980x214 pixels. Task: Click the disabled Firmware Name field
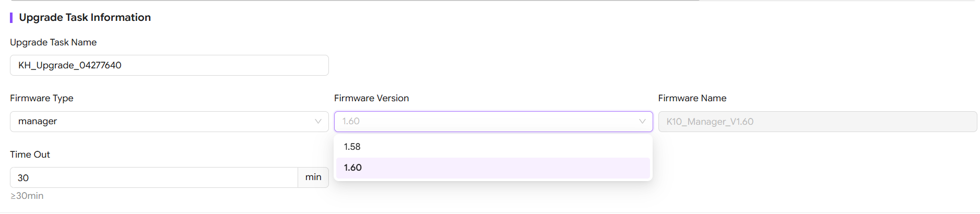(x=817, y=122)
